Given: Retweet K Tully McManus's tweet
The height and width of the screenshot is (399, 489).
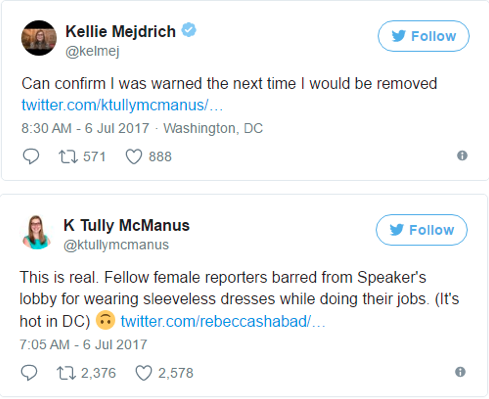Looking at the screenshot, I should tap(66, 373).
